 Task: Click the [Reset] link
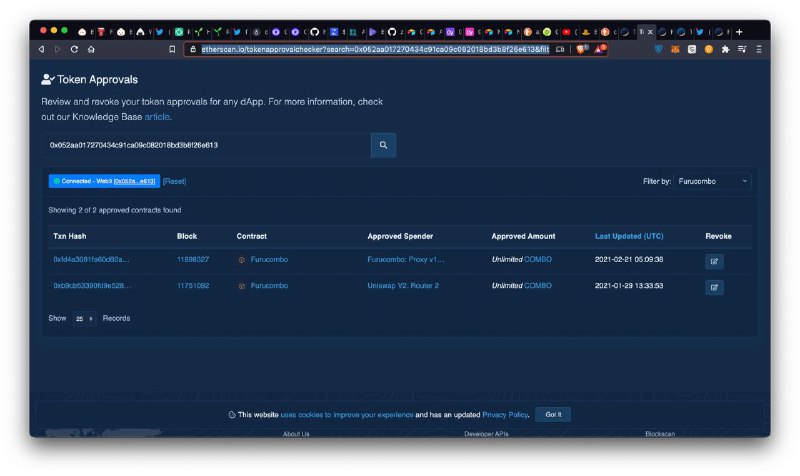pyautogui.click(x=174, y=181)
